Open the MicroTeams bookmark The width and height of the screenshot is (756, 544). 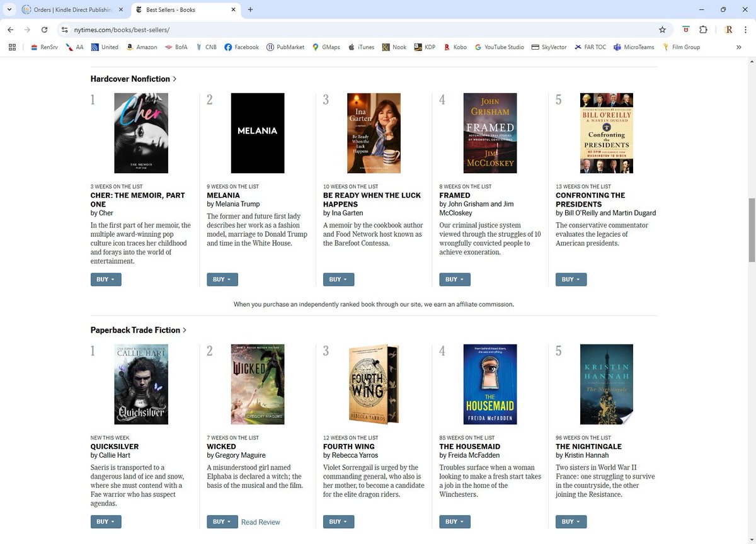pyautogui.click(x=633, y=47)
